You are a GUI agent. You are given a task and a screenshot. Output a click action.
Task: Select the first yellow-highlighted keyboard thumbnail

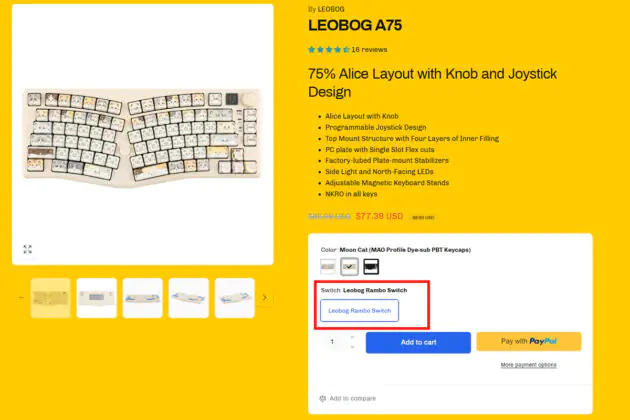tap(51, 298)
